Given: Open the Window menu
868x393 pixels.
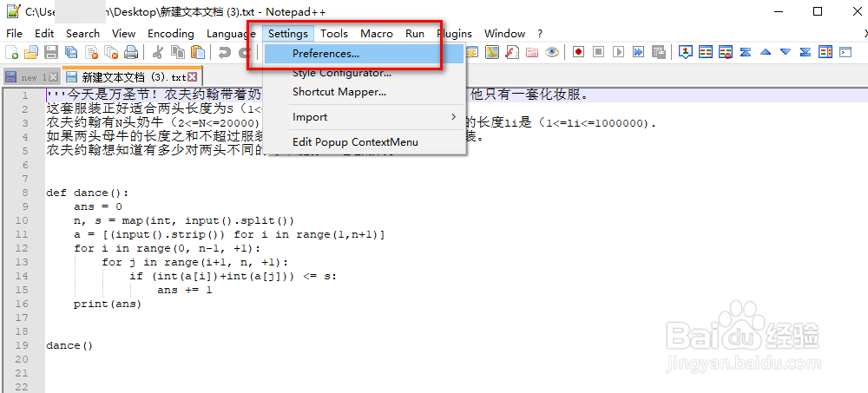Looking at the screenshot, I should coord(504,34).
